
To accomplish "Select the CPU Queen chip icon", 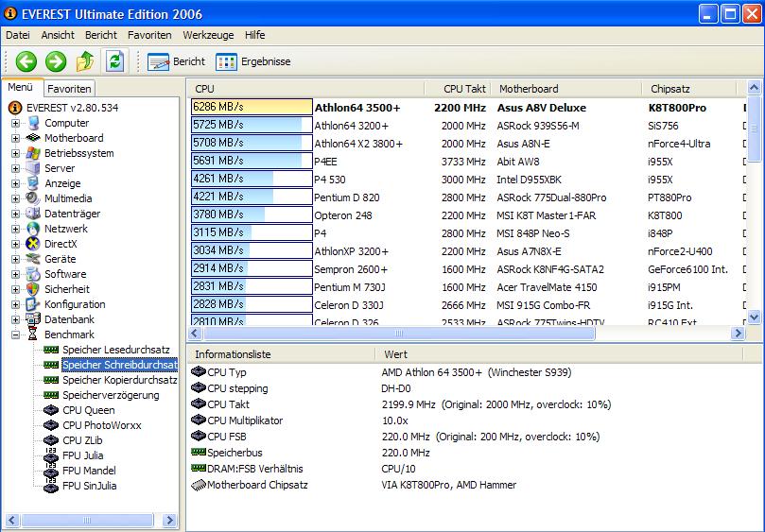I will click(x=51, y=410).
